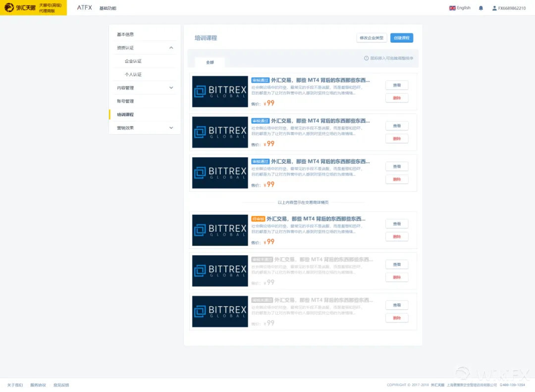Open 企业认证 in the sidebar
The height and width of the screenshot is (392, 535).
pyautogui.click(x=133, y=61)
